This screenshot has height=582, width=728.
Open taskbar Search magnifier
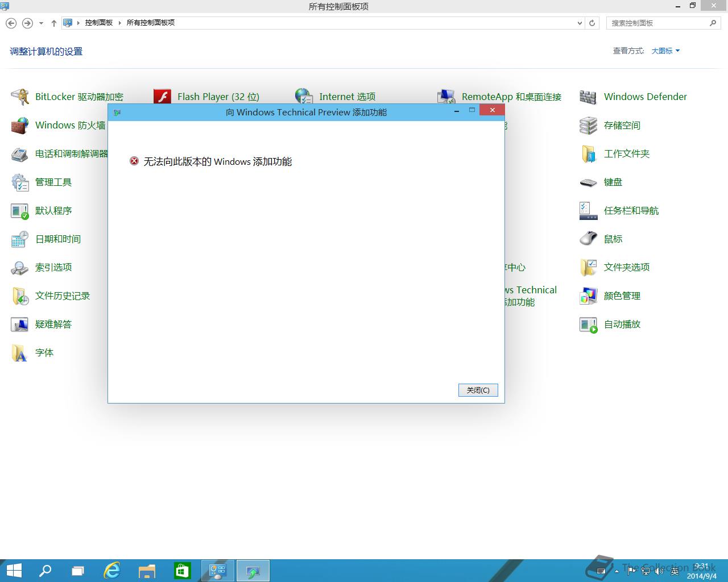[x=44, y=571]
